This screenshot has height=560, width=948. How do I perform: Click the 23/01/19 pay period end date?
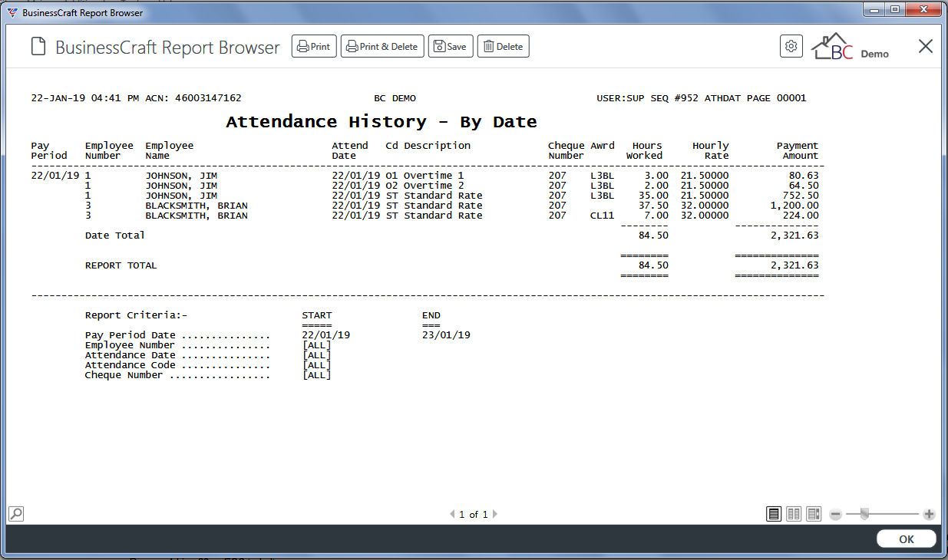446,335
